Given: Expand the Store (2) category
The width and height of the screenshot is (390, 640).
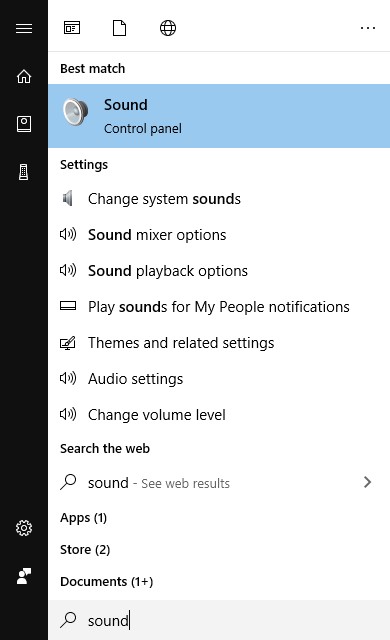Looking at the screenshot, I should click(85, 549).
